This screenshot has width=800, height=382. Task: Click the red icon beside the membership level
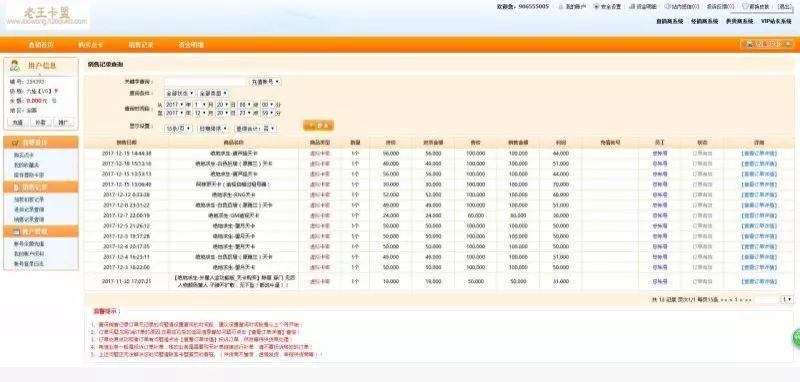[56, 91]
